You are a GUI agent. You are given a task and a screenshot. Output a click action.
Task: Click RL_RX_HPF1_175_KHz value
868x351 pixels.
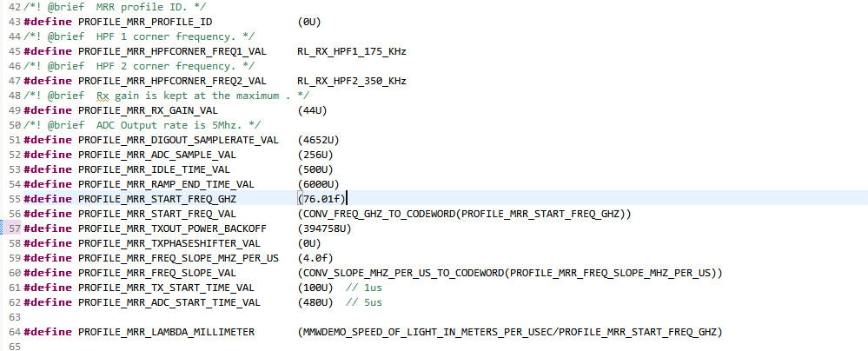tap(352, 51)
